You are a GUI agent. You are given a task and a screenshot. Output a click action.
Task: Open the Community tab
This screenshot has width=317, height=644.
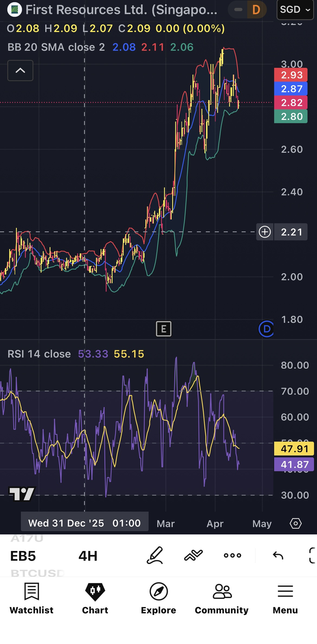(x=222, y=598)
